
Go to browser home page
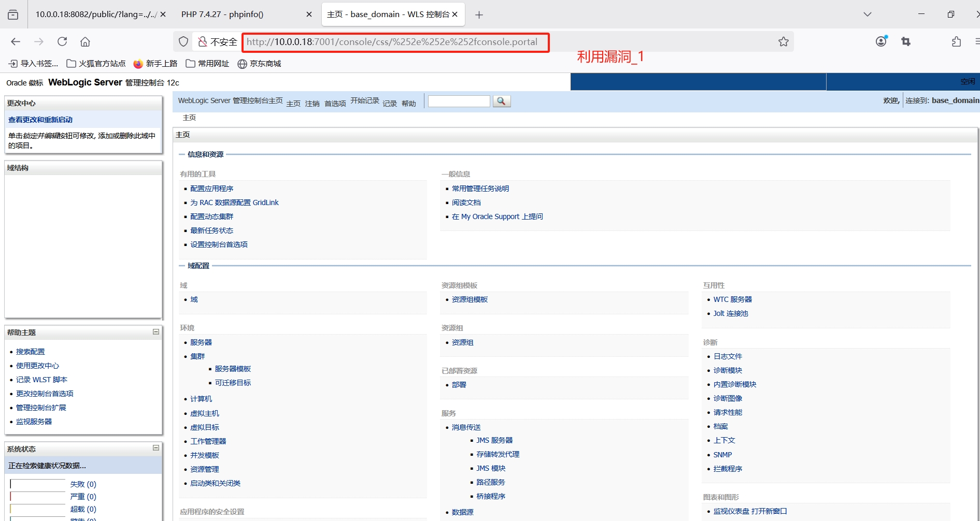[x=85, y=41]
